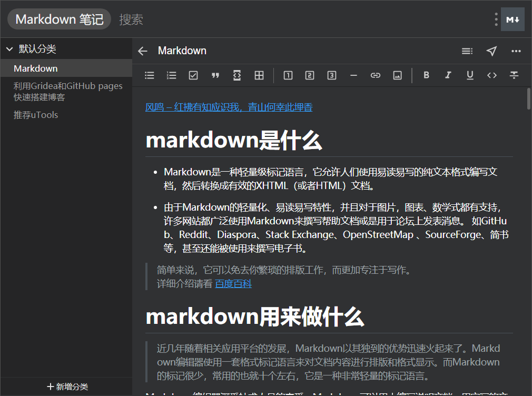This screenshot has width=532, height=396.
Task: Insert a hyperlink
Action: (375, 75)
